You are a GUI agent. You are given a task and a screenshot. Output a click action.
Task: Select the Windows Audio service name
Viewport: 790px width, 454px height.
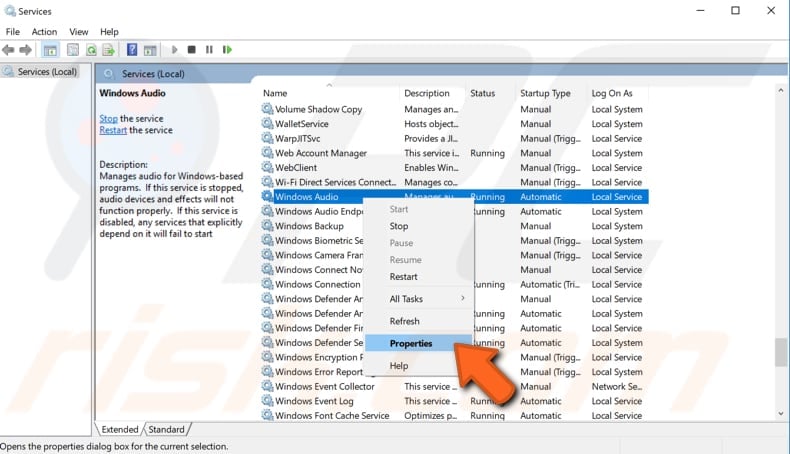point(306,197)
